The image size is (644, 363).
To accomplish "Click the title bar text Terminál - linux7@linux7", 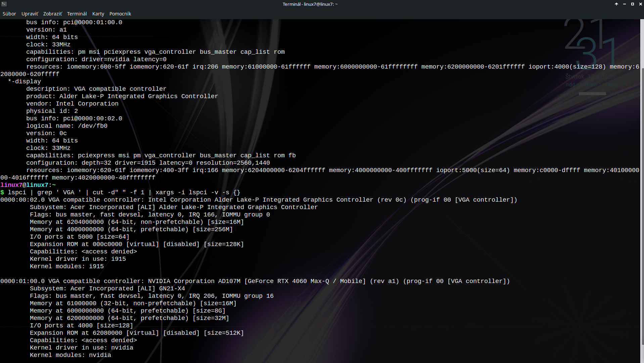I will [310, 4].
